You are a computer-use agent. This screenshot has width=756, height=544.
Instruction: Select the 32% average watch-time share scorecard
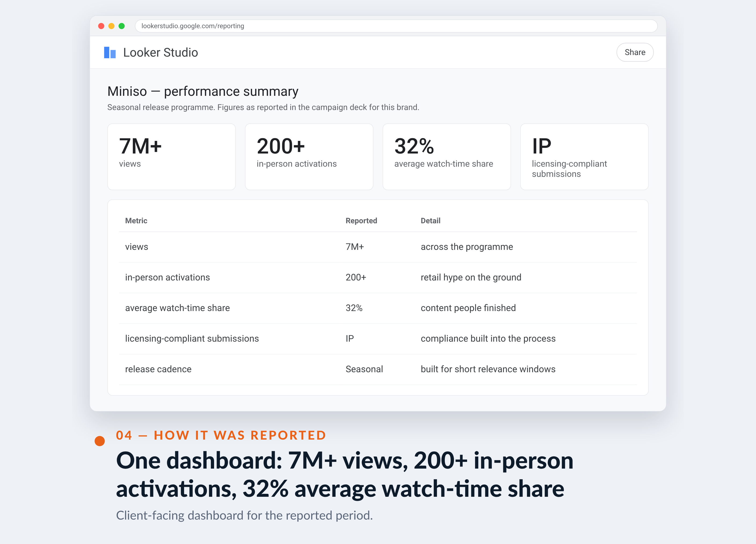pyautogui.click(x=446, y=157)
